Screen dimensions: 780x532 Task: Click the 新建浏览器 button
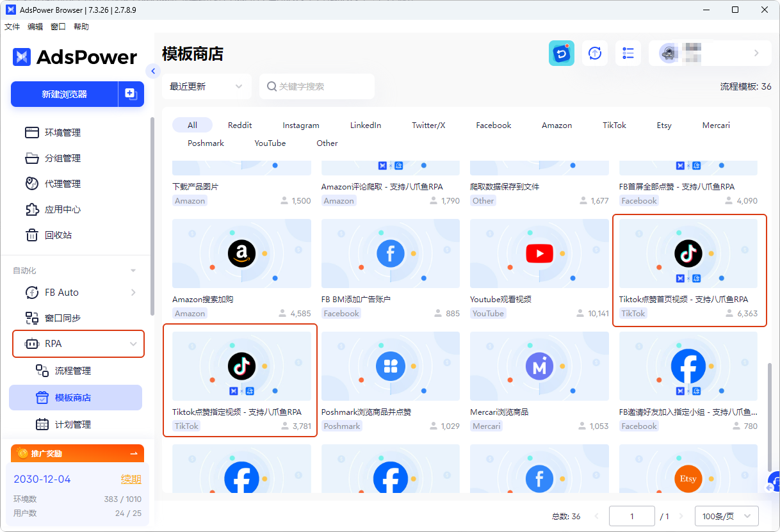(x=65, y=94)
